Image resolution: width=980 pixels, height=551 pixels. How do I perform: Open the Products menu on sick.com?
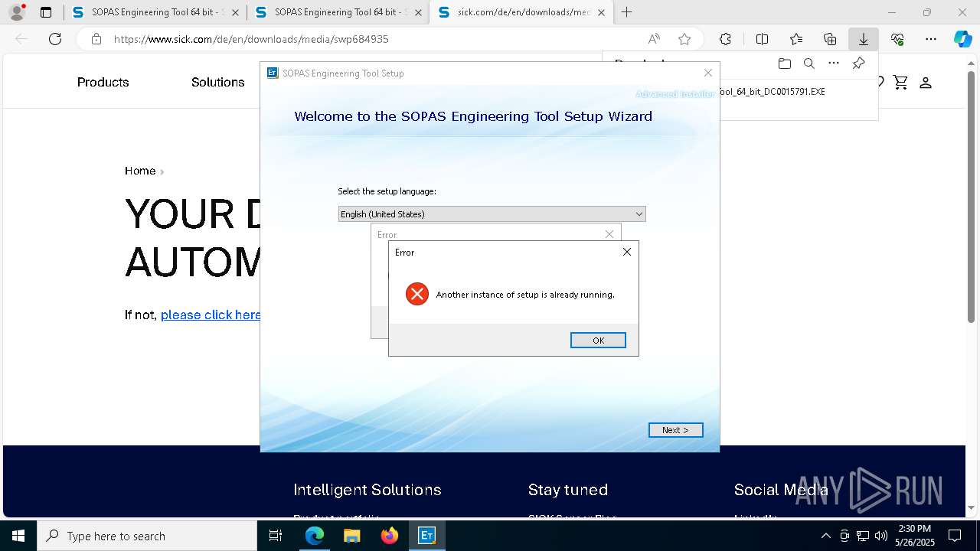click(x=103, y=83)
